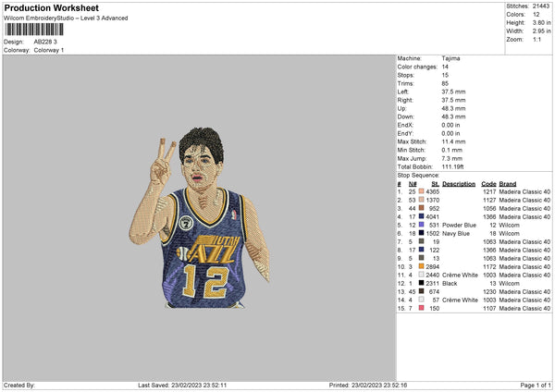
Task: Select the Stops value 15
Action: 445,75
